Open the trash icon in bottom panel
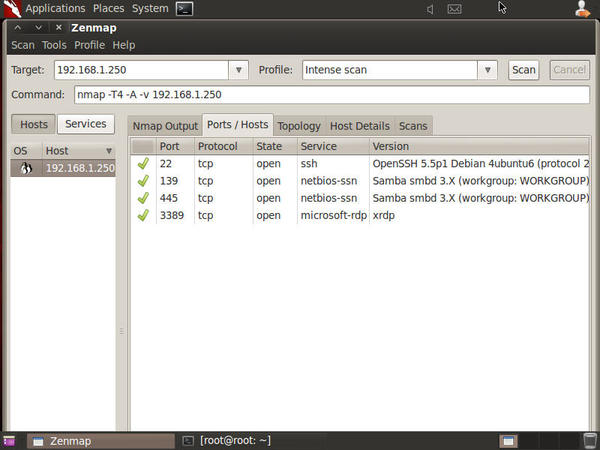The height and width of the screenshot is (450, 600). pyautogui.click(x=590, y=441)
